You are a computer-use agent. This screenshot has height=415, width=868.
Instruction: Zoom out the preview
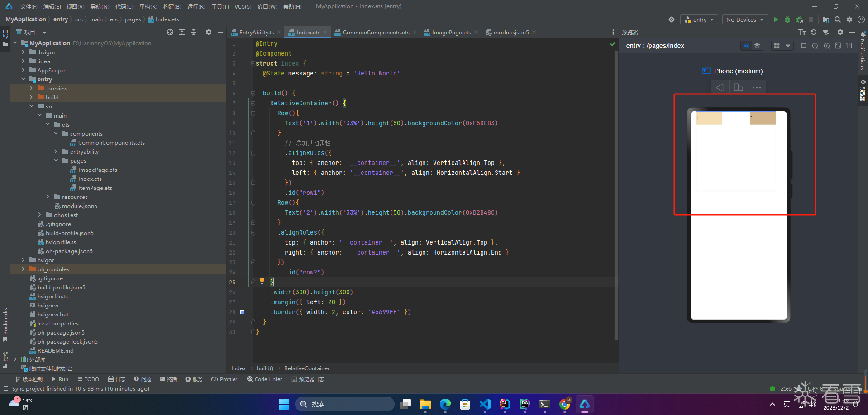click(x=815, y=46)
